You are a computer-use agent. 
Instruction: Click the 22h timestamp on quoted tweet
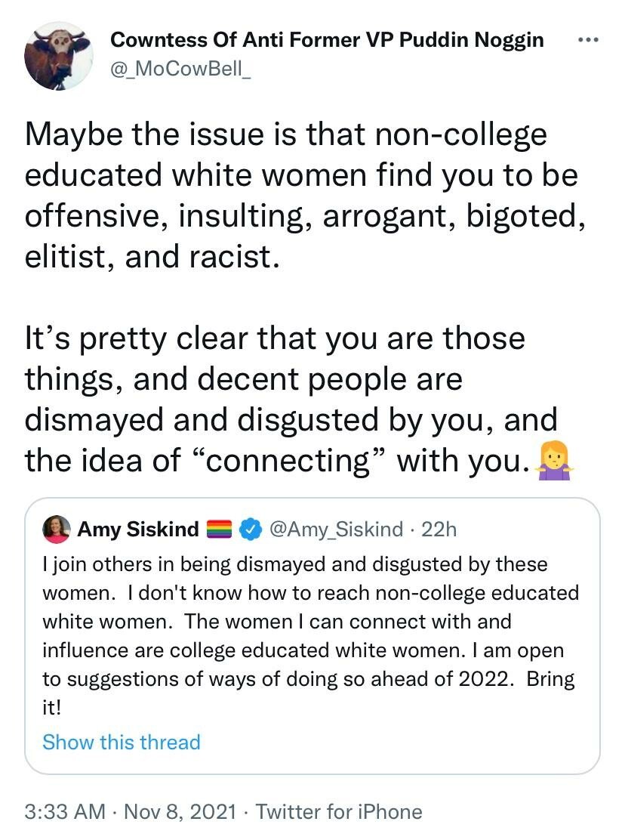pos(439,530)
